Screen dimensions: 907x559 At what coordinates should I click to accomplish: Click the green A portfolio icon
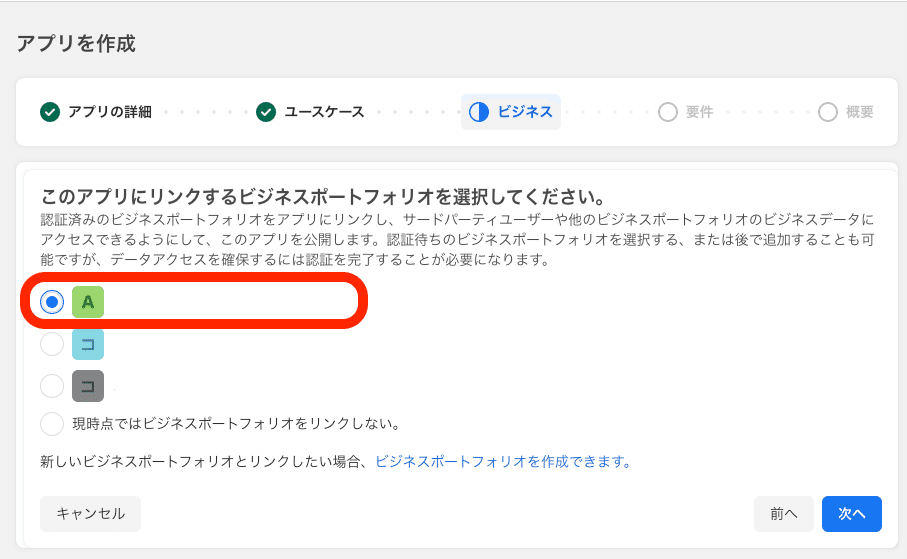coord(88,302)
